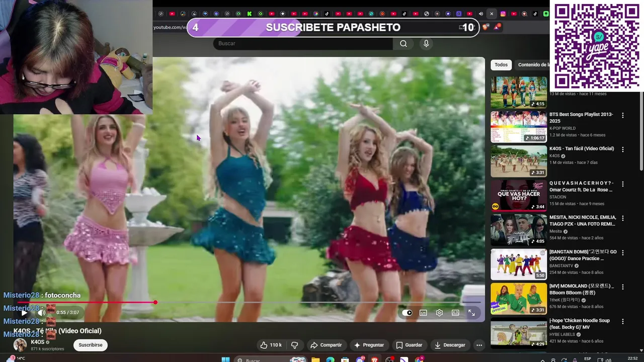Switch to the Kick browser tab

[250, 14]
